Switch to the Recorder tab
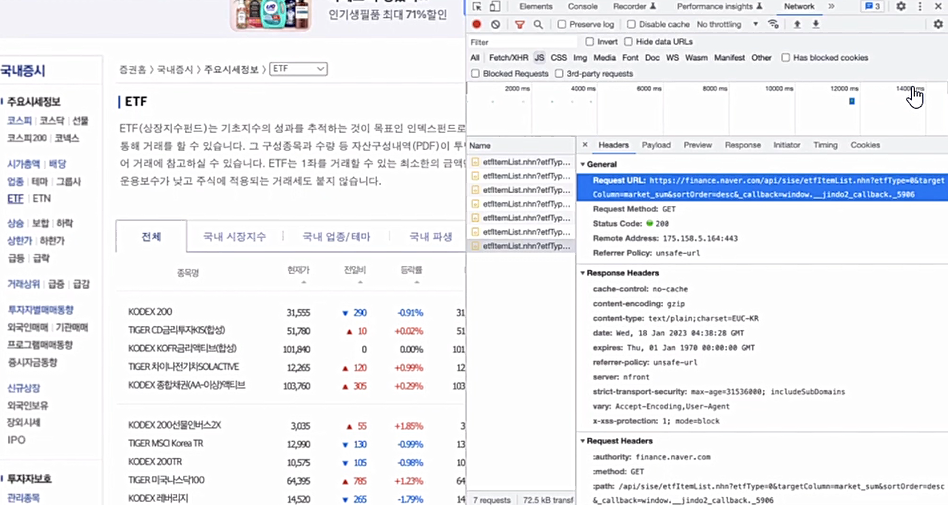 (x=634, y=6)
